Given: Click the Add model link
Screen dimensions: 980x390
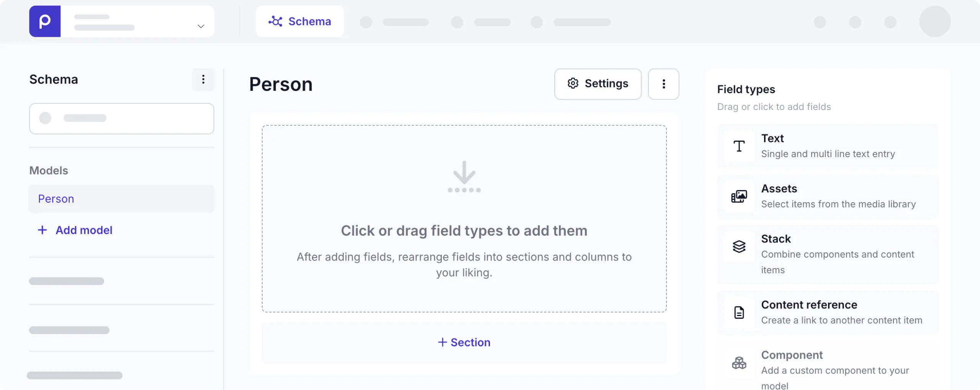Looking at the screenshot, I should (x=84, y=230).
